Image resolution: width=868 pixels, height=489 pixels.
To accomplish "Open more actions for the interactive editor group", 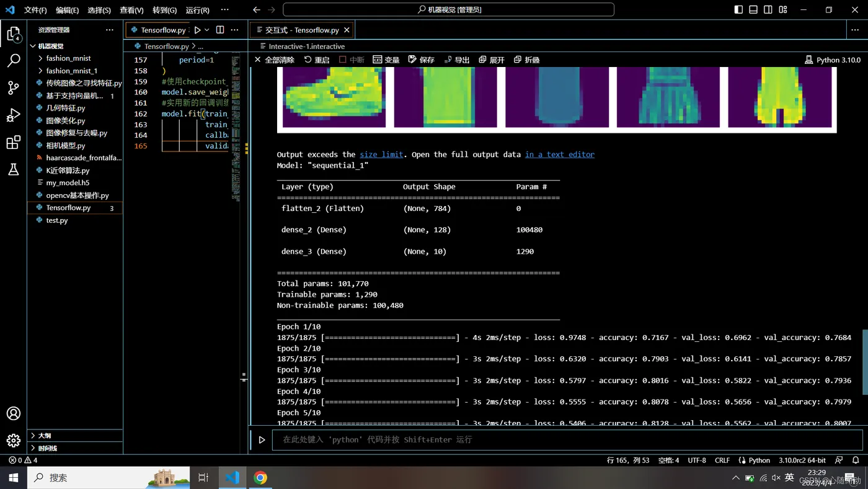I will [x=855, y=30].
